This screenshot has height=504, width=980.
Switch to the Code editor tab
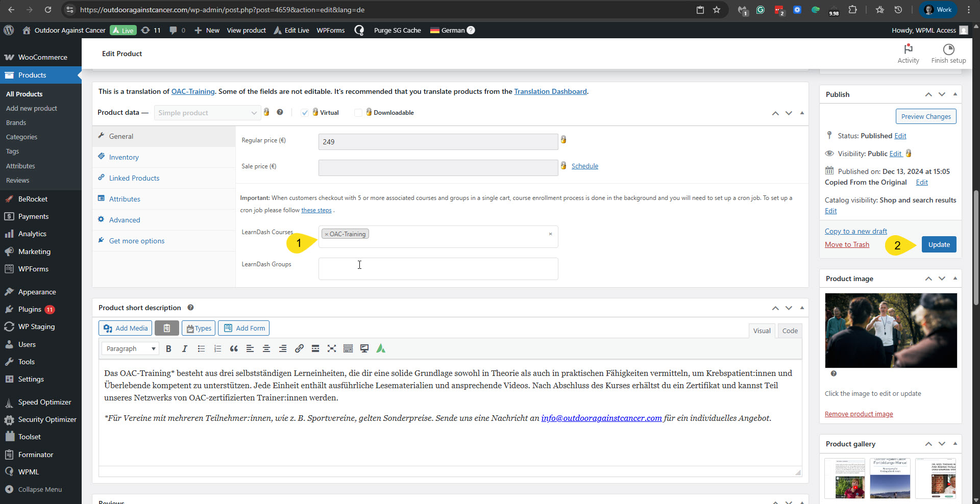[x=790, y=331]
